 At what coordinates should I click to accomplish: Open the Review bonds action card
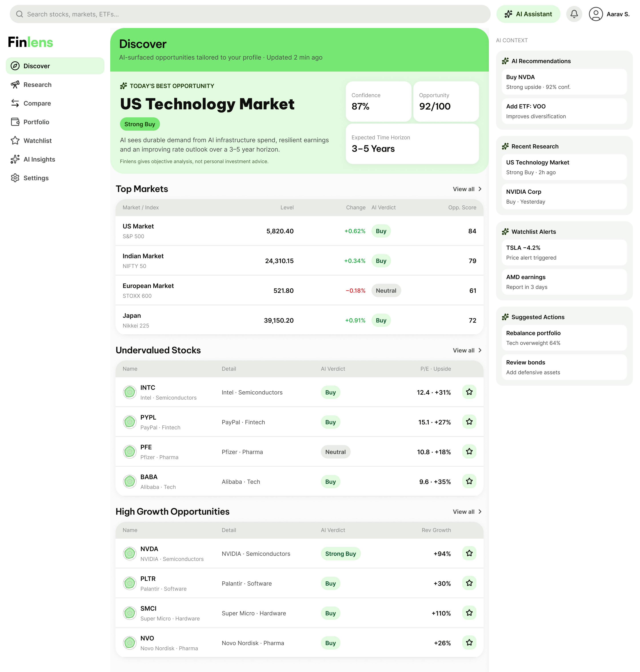pos(564,367)
